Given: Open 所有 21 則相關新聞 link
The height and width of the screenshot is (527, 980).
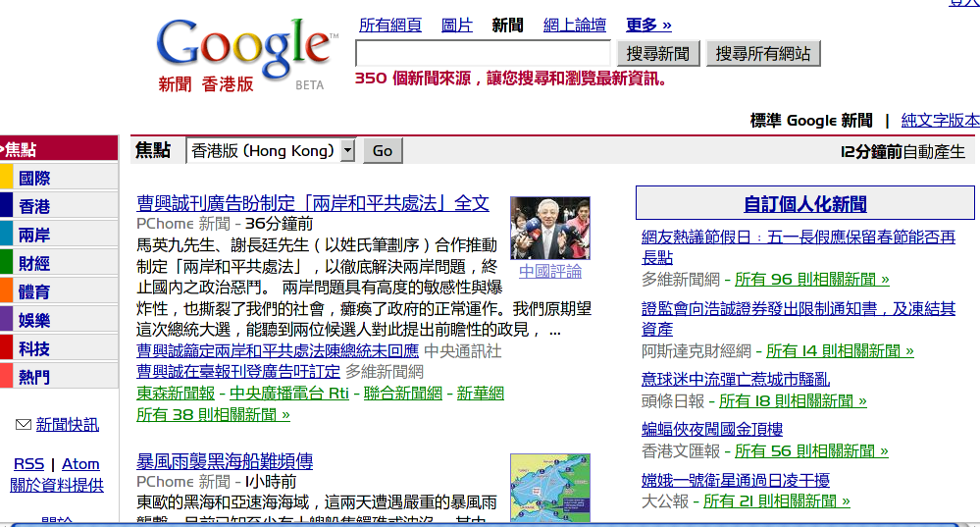Looking at the screenshot, I should (x=777, y=501).
